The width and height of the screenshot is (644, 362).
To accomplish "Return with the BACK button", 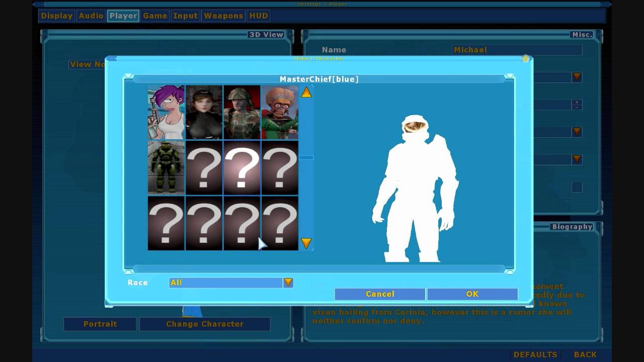I will [x=585, y=354].
